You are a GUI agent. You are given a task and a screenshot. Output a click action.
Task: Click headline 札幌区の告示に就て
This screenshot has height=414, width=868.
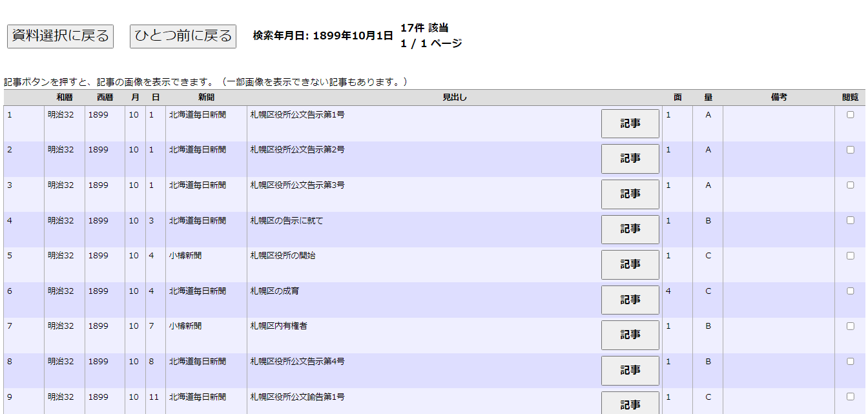pyautogui.click(x=286, y=220)
